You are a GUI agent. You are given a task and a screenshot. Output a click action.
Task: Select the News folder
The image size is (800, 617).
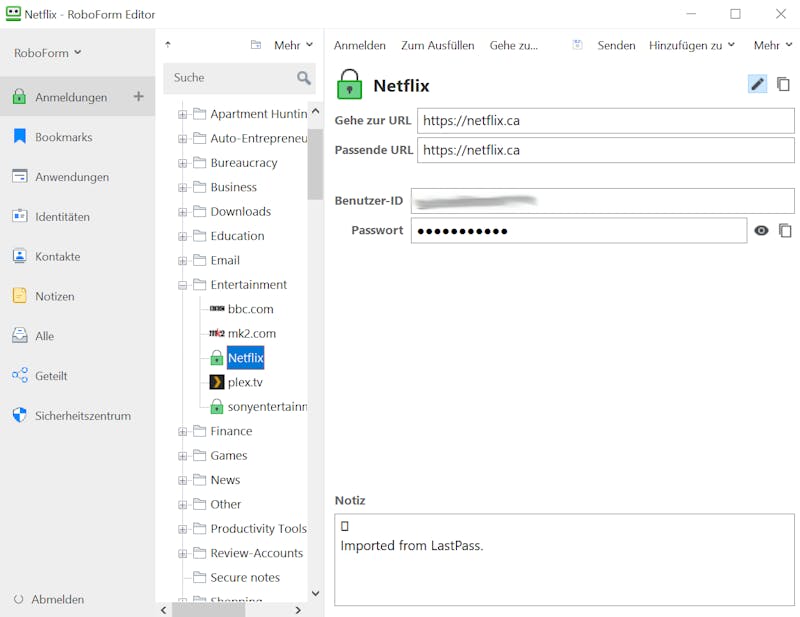(225, 480)
